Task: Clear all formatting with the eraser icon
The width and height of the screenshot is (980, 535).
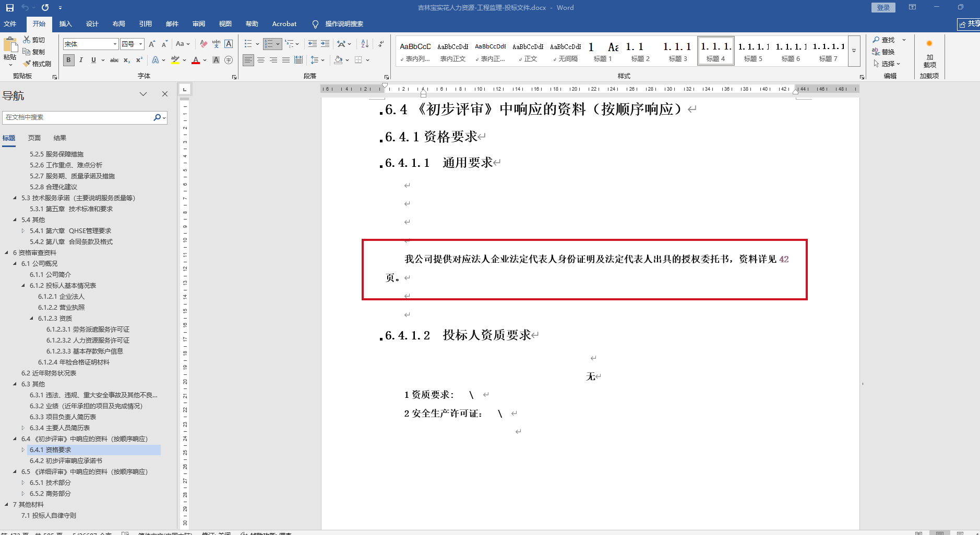Action: (x=204, y=44)
